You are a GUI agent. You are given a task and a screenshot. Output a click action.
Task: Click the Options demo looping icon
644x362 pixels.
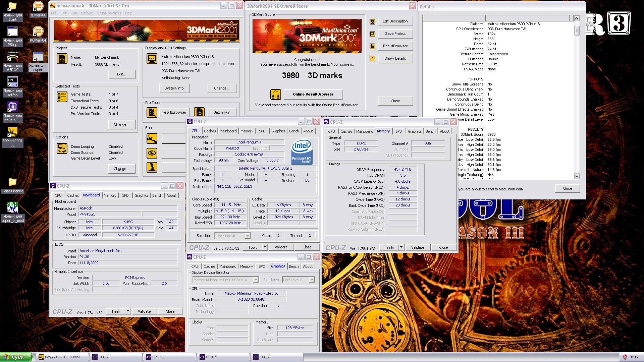tap(62, 148)
